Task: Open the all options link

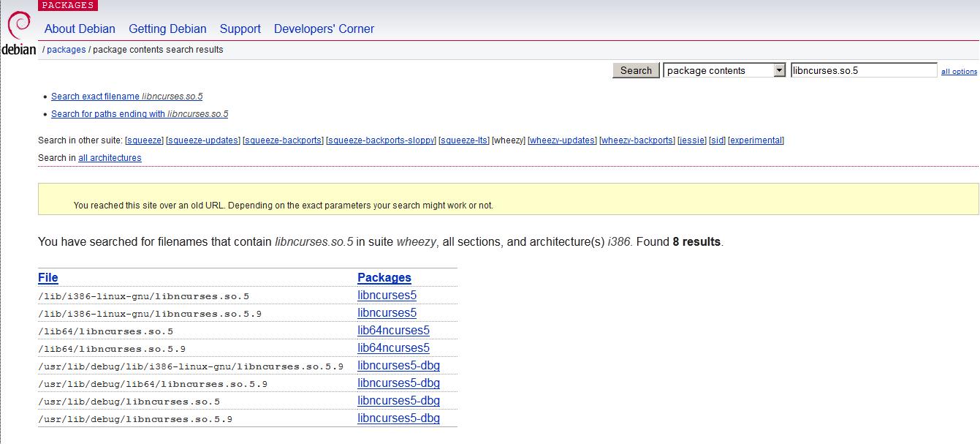Action: [x=959, y=72]
